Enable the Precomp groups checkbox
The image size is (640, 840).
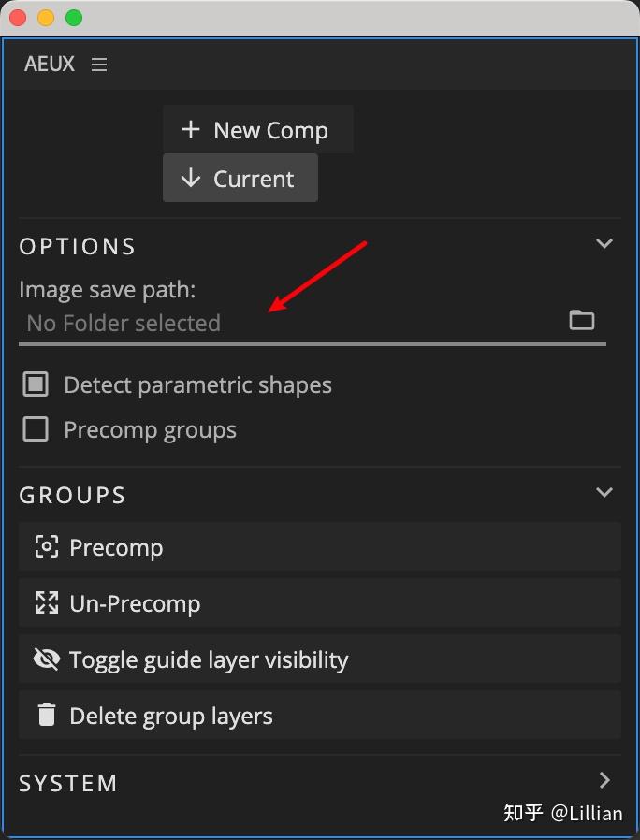point(36,429)
